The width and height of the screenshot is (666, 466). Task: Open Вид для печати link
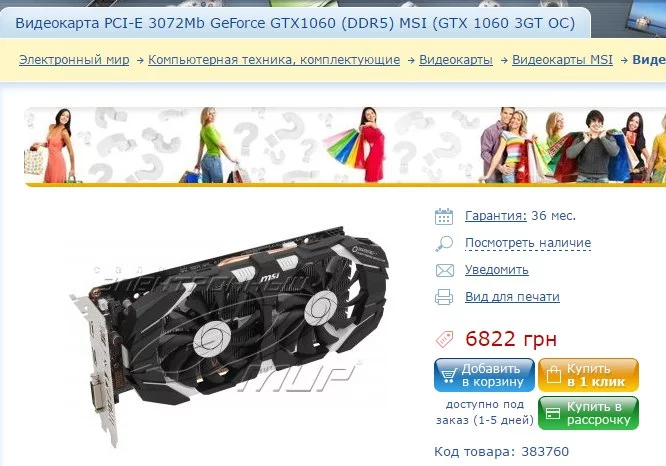click(x=512, y=297)
